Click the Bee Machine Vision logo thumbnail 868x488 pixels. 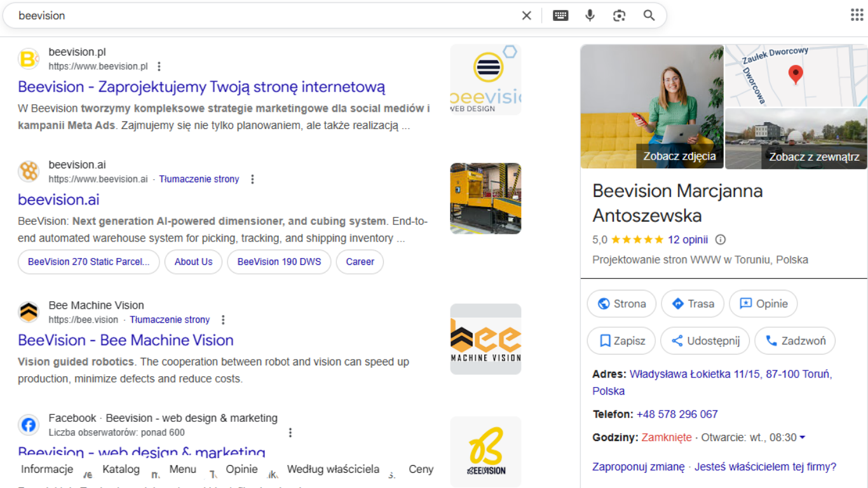(485, 339)
